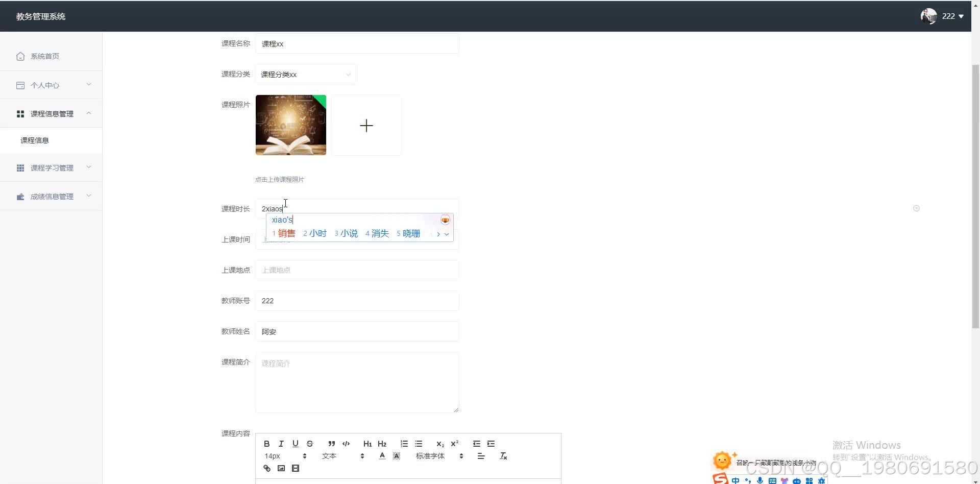
Task: Pick text color with the A icon
Action: point(382,456)
